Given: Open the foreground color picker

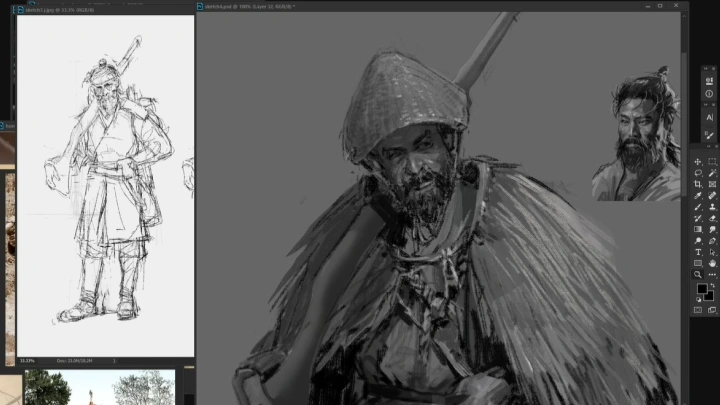Looking at the screenshot, I should tap(702, 288).
